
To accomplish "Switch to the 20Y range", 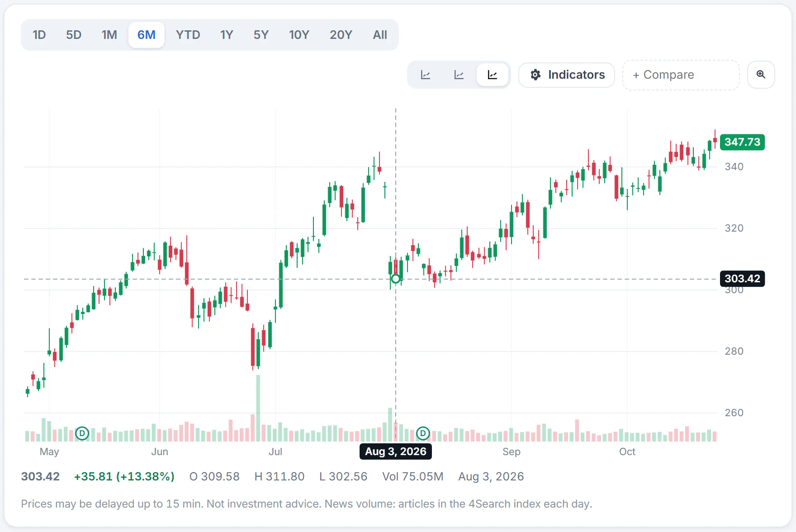I will 341,35.
